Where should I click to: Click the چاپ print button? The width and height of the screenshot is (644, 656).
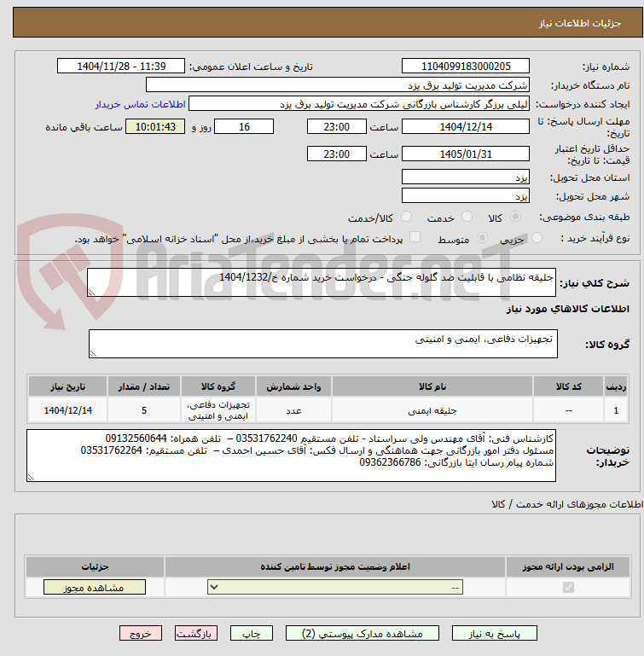(252, 634)
